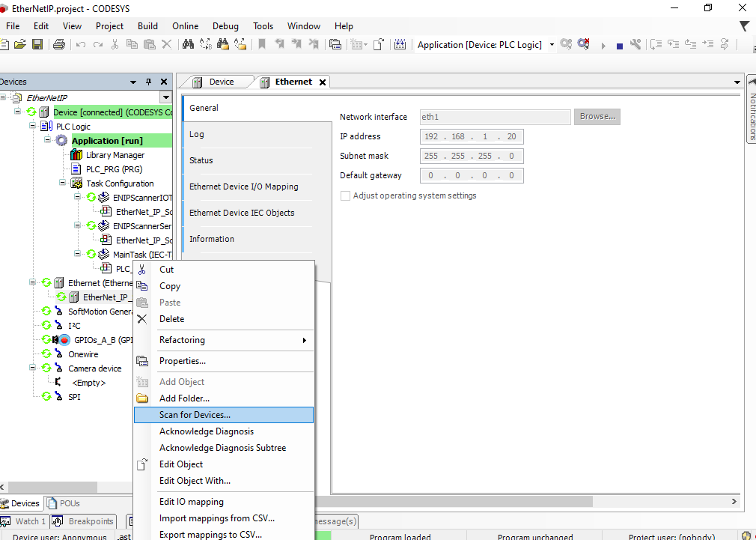The width and height of the screenshot is (756, 540).
Task: Click the Find binoculars toolbar icon
Action: [189, 45]
